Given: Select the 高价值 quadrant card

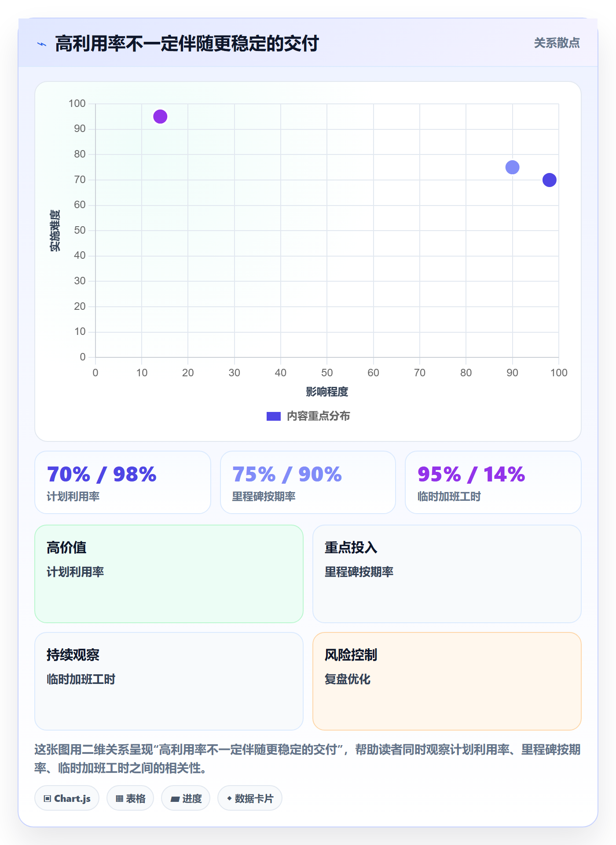Looking at the screenshot, I should click(x=169, y=574).
